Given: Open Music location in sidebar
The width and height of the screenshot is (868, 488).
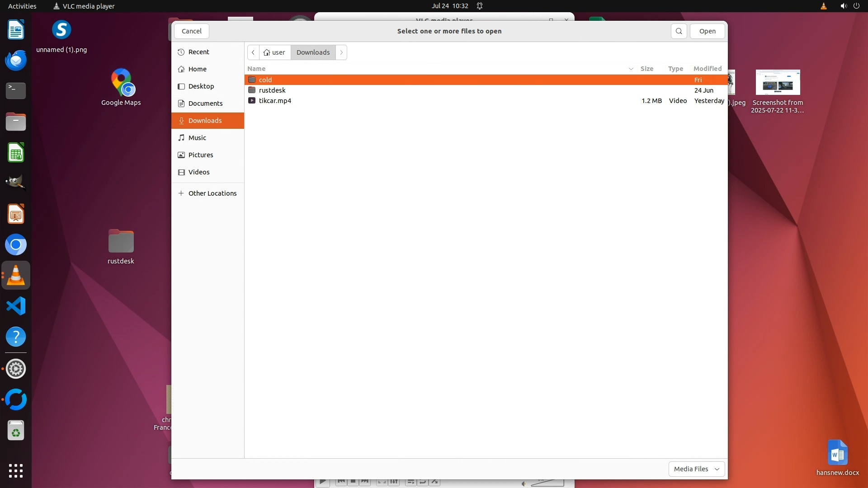Looking at the screenshot, I should point(197,138).
